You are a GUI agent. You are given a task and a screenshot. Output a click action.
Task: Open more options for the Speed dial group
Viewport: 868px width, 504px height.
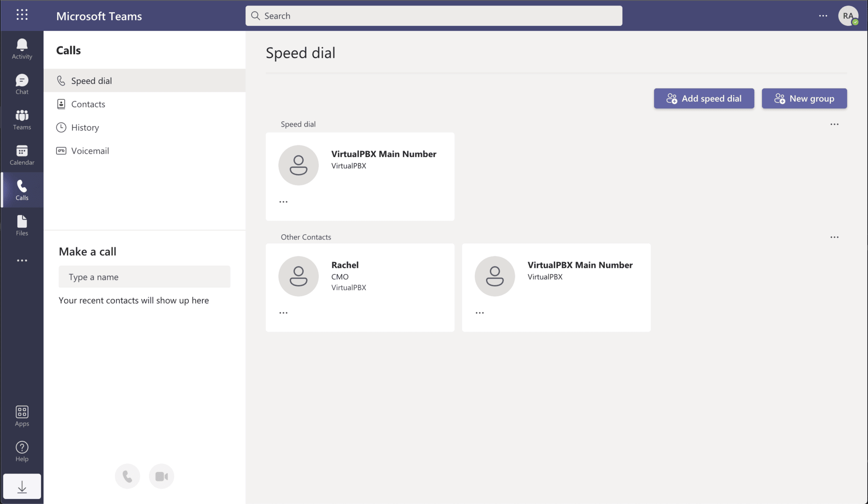(834, 124)
